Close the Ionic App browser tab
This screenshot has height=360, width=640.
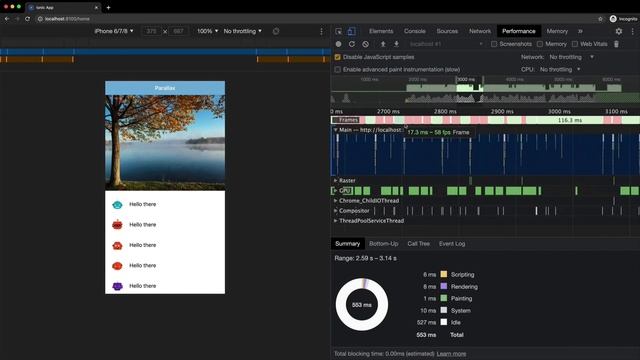96,7
